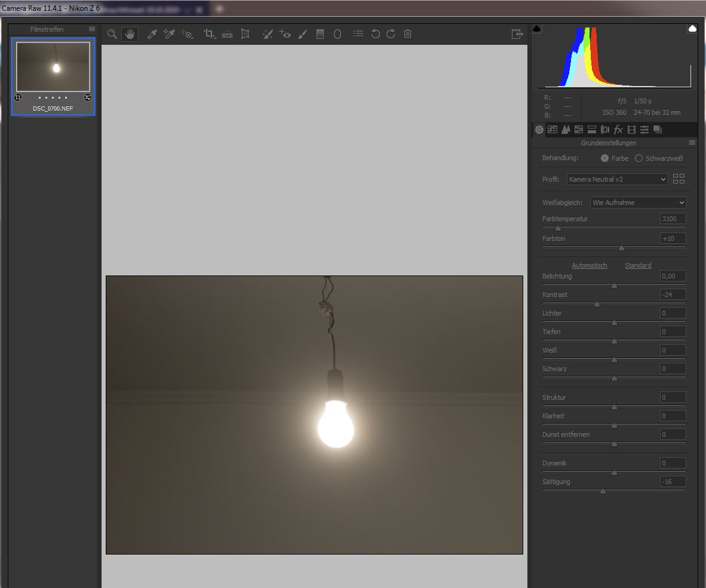Click the light bulb preview image

pyautogui.click(x=314, y=415)
